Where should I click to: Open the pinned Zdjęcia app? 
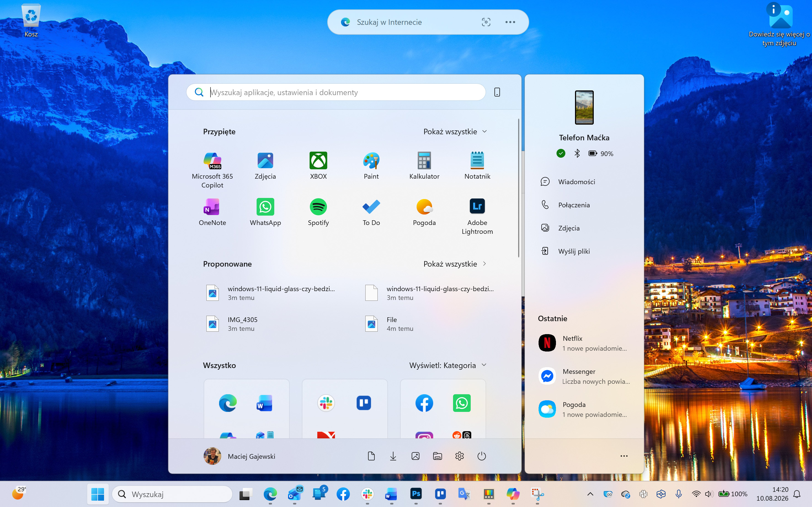[265, 166]
